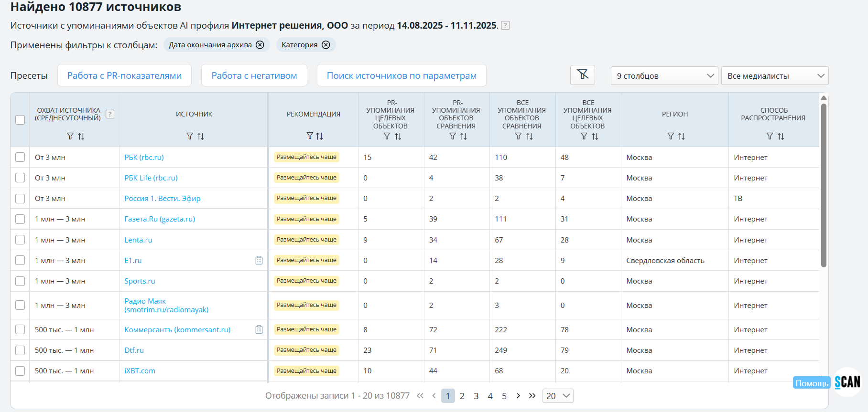Go to last page of results

click(532, 396)
